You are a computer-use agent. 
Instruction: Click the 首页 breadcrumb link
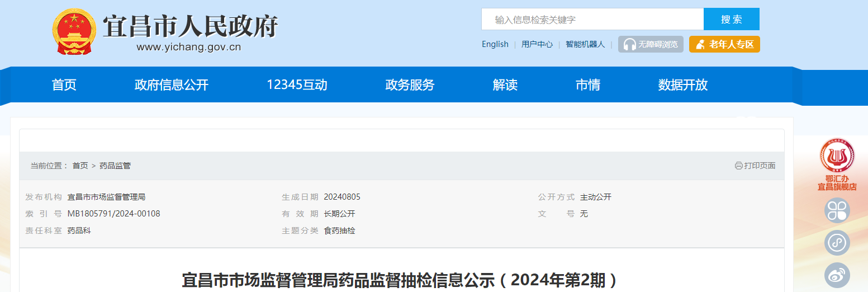coord(80,166)
